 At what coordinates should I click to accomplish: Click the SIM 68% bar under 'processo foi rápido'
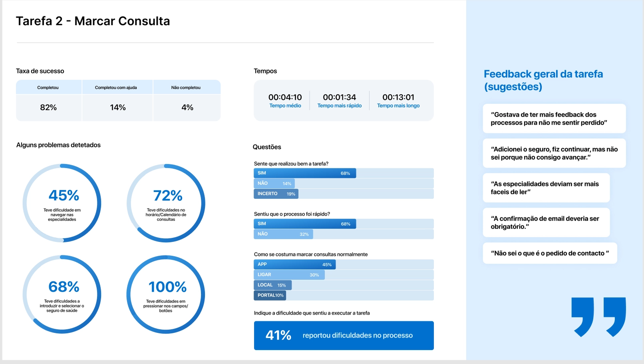click(x=305, y=224)
